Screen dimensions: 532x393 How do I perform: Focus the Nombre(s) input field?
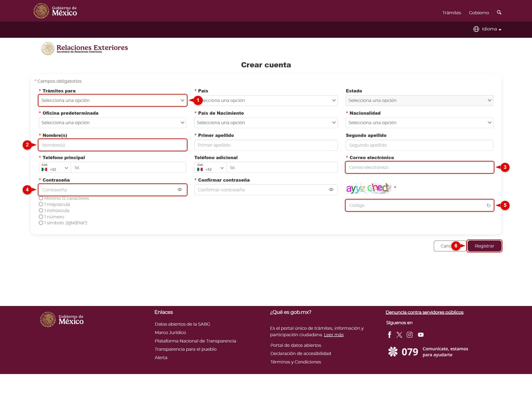pos(112,145)
